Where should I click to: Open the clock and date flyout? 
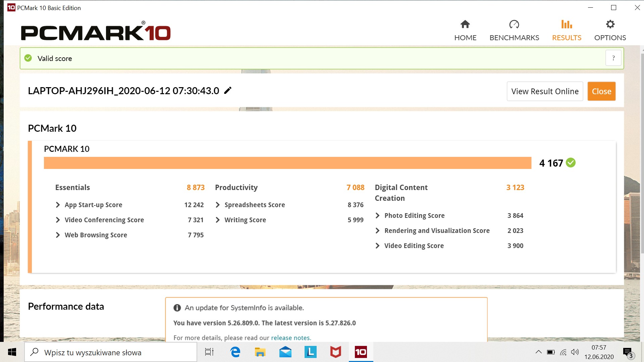[x=599, y=352]
